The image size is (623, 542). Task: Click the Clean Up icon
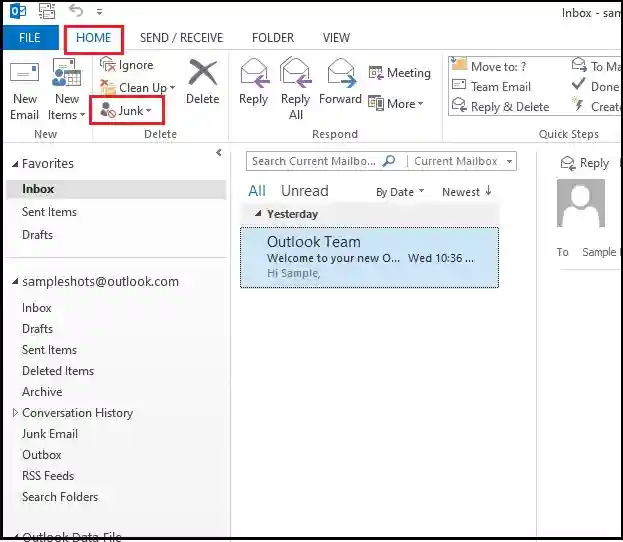107,87
